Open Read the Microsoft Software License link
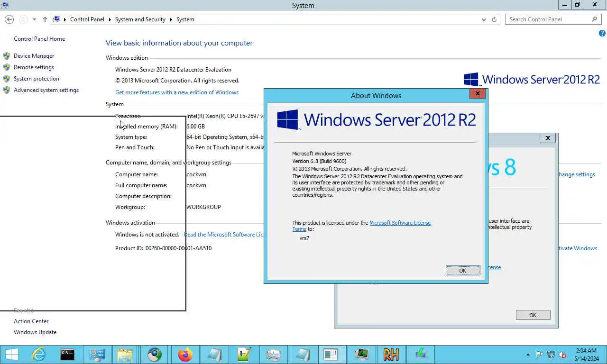This screenshot has height=364, width=607. click(x=224, y=235)
